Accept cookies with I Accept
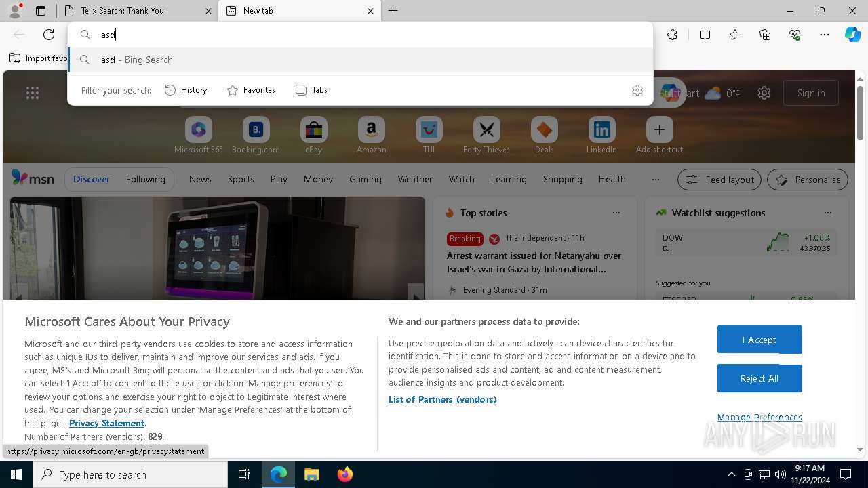Image resolution: width=868 pixels, height=488 pixels. [759, 340]
